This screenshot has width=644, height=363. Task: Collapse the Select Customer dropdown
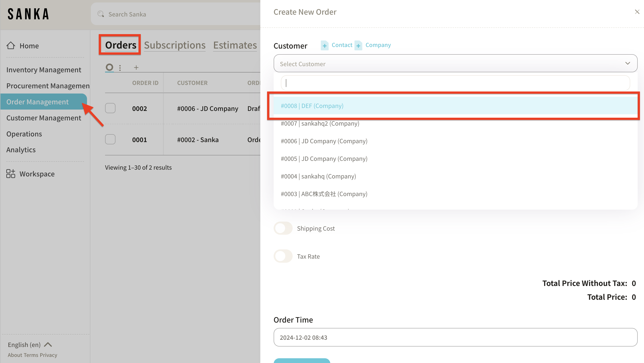pos(627,63)
